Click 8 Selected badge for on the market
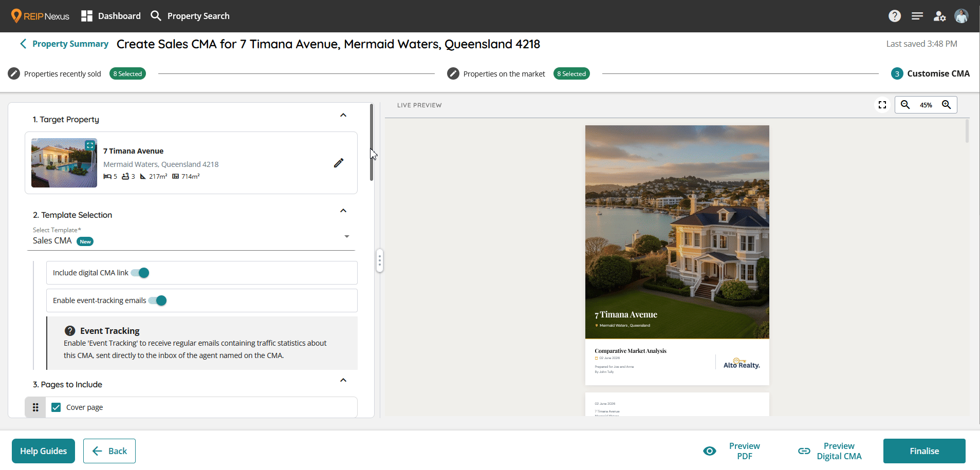 click(571, 73)
